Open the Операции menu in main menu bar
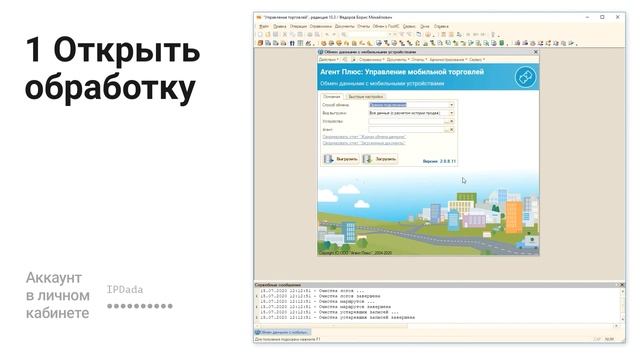This screenshot has height=360, width=640. (x=298, y=26)
